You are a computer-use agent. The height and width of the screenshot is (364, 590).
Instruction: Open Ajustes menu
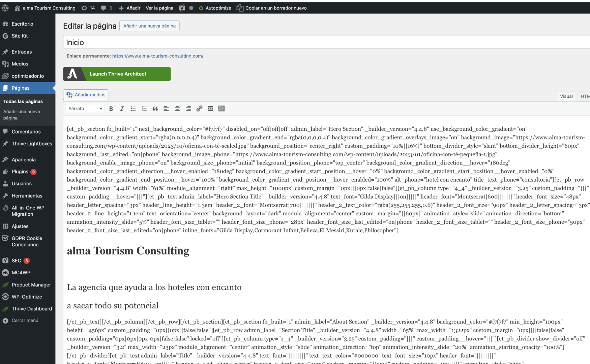(x=28, y=226)
